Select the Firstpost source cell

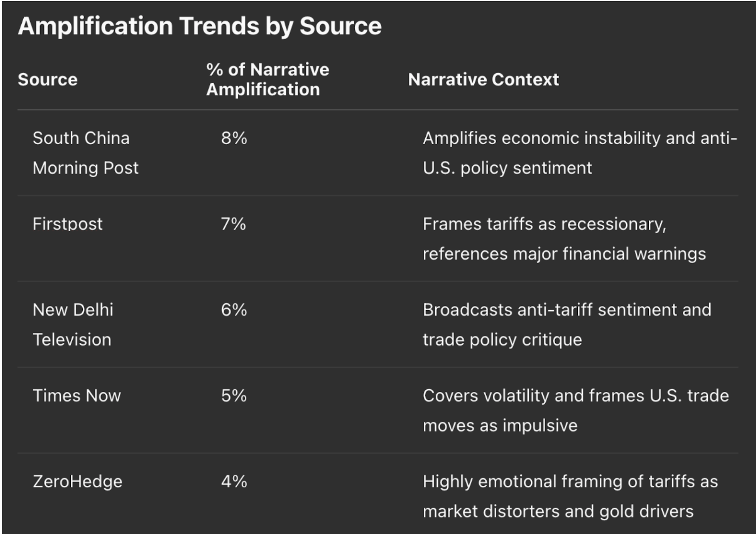68,224
